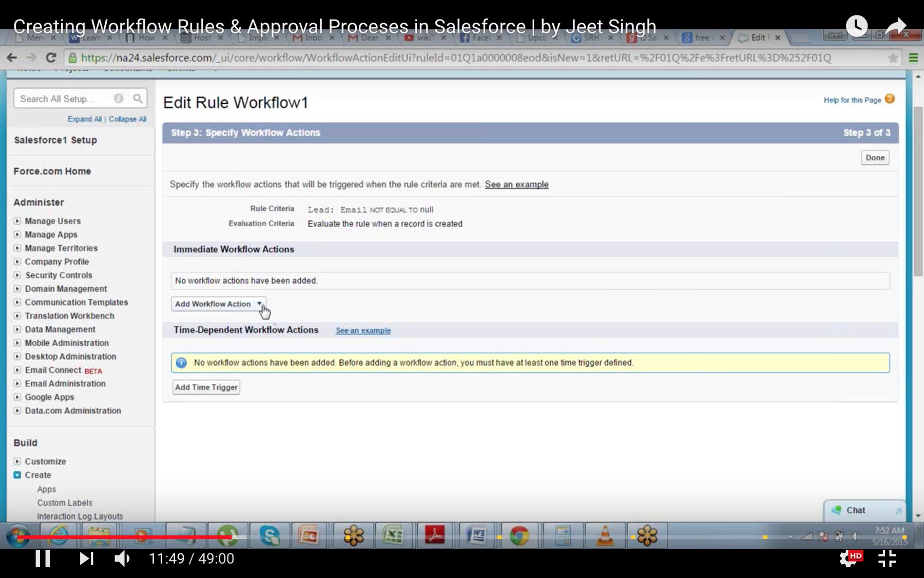Click the Watch Later clock icon
The height and width of the screenshot is (578, 924).
click(857, 26)
